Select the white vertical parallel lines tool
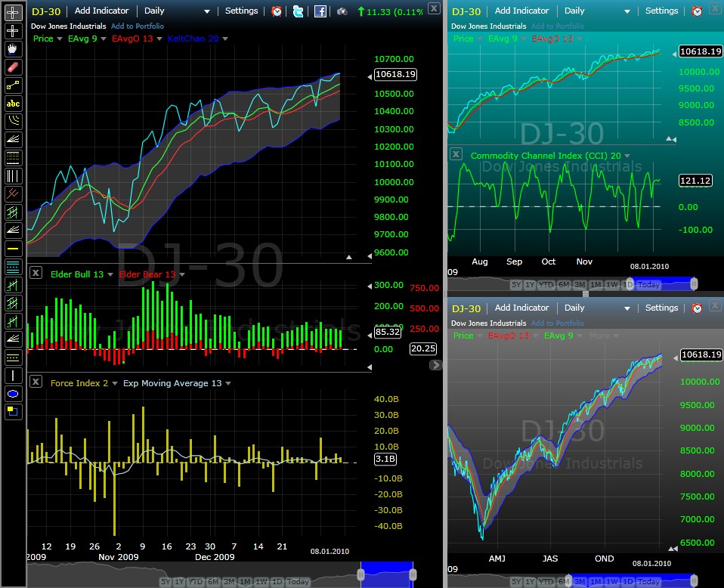This screenshot has width=724, height=588. (13, 176)
